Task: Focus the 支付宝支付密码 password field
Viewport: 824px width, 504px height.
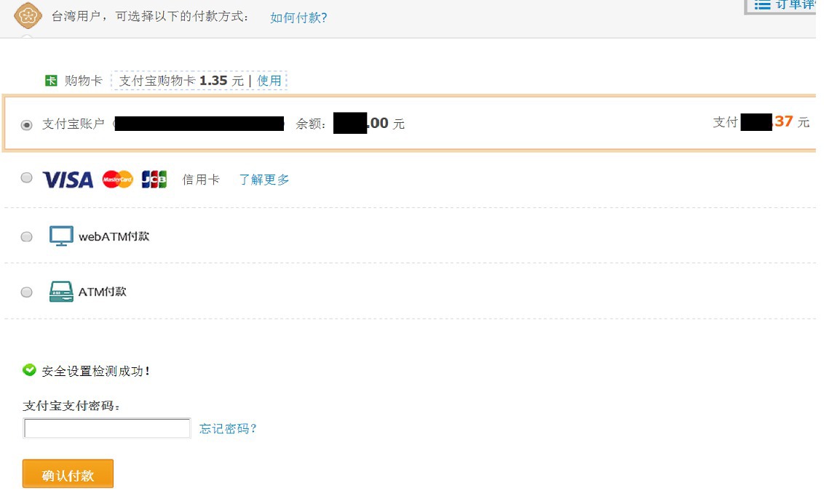Action: [107, 428]
